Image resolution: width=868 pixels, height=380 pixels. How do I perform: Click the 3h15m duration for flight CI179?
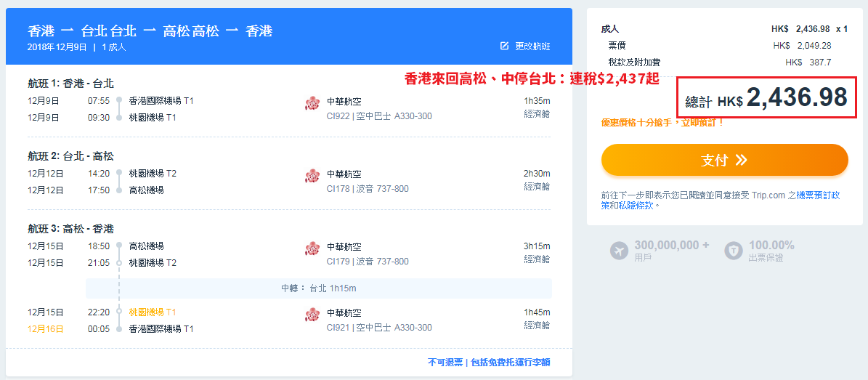click(x=537, y=246)
